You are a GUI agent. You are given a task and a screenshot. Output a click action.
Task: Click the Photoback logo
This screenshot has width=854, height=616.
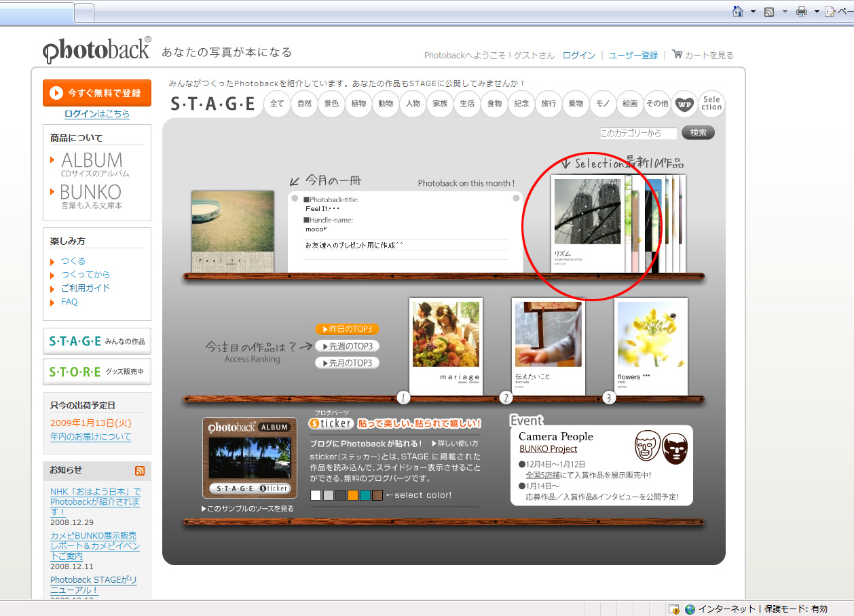[97, 50]
